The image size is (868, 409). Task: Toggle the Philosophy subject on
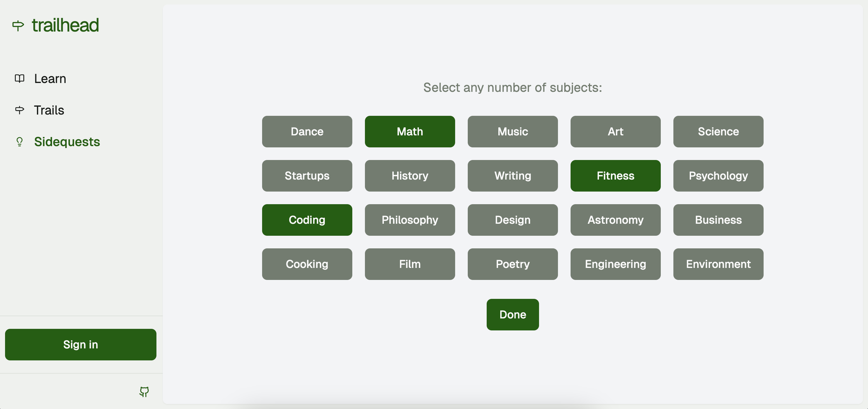tap(410, 220)
